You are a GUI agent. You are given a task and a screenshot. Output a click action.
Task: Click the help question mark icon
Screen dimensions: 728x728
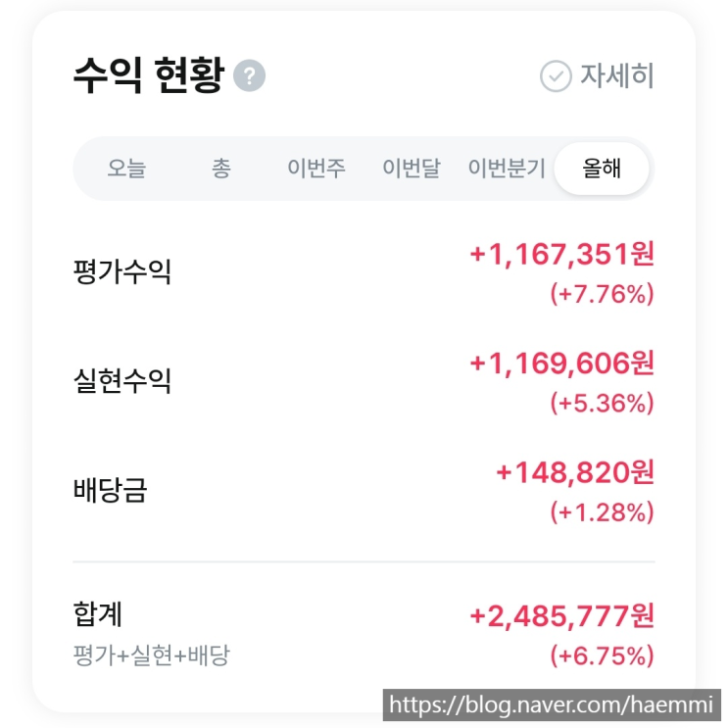coord(250,75)
